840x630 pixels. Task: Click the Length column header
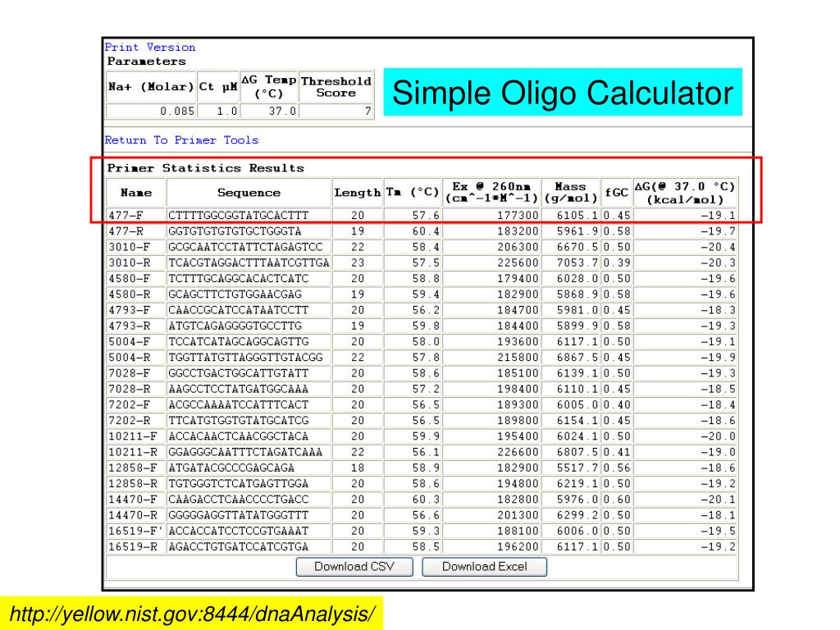357,193
